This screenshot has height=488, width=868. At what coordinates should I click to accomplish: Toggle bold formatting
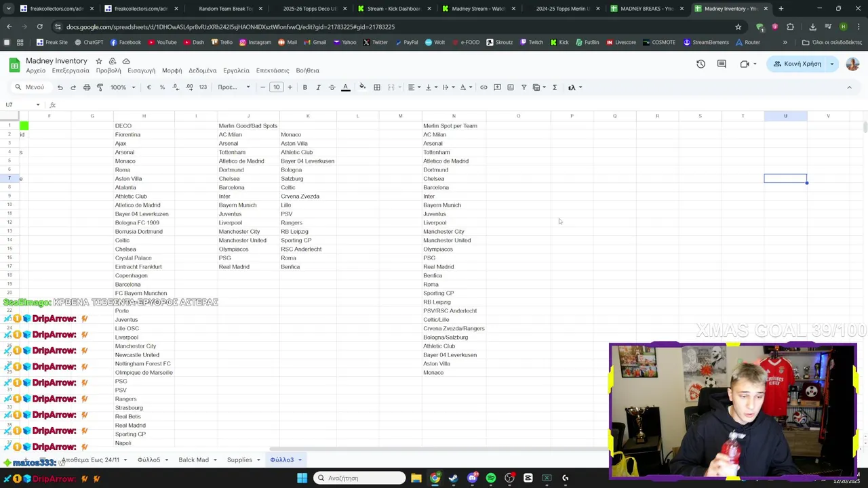(305, 87)
